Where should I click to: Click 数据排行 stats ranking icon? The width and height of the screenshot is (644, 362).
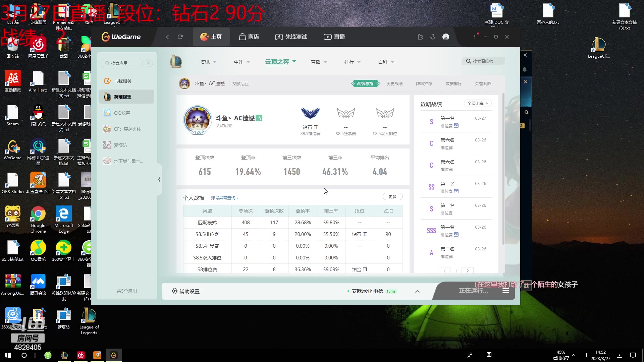point(453,83)
